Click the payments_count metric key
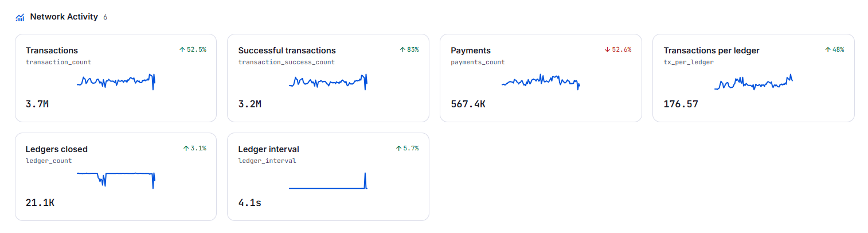Image resolution: width=868 pixels, height=233 pixels. tap(478, 62)
